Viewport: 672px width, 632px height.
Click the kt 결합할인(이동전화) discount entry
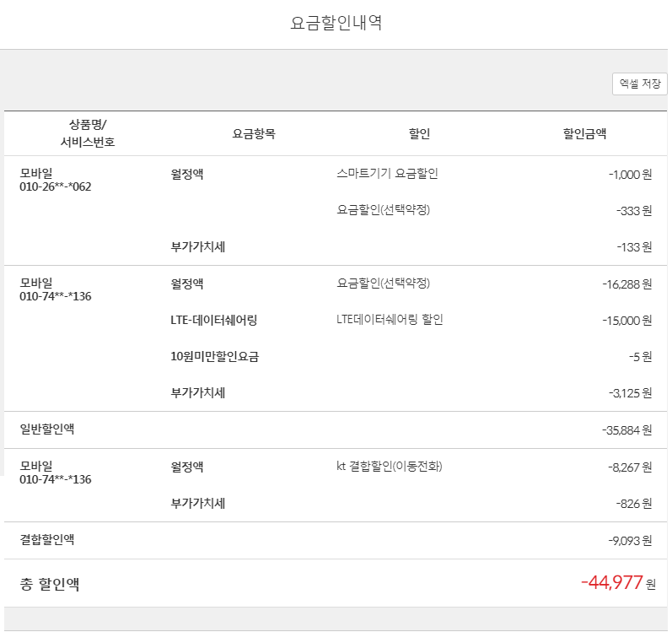390,467
